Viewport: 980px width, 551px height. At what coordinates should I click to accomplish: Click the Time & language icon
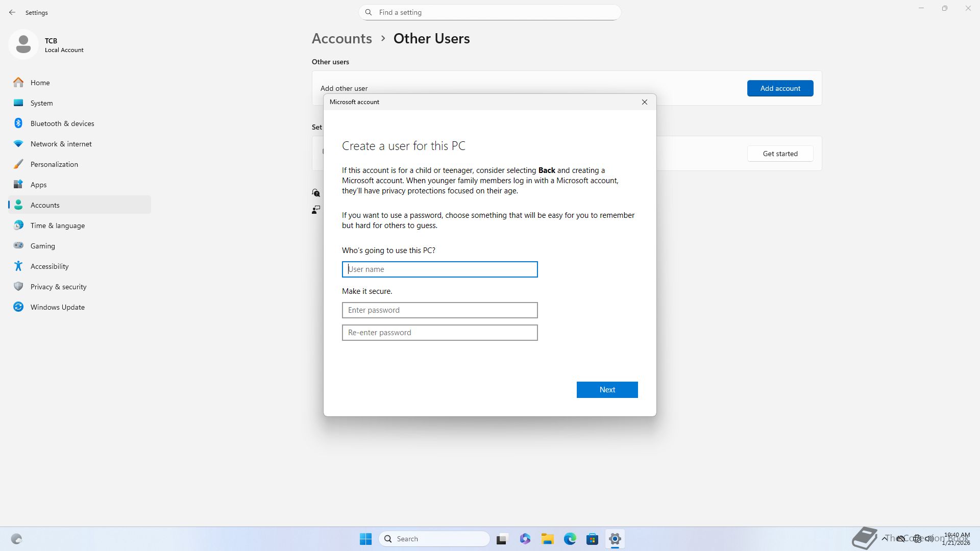(x=18, y=225)
